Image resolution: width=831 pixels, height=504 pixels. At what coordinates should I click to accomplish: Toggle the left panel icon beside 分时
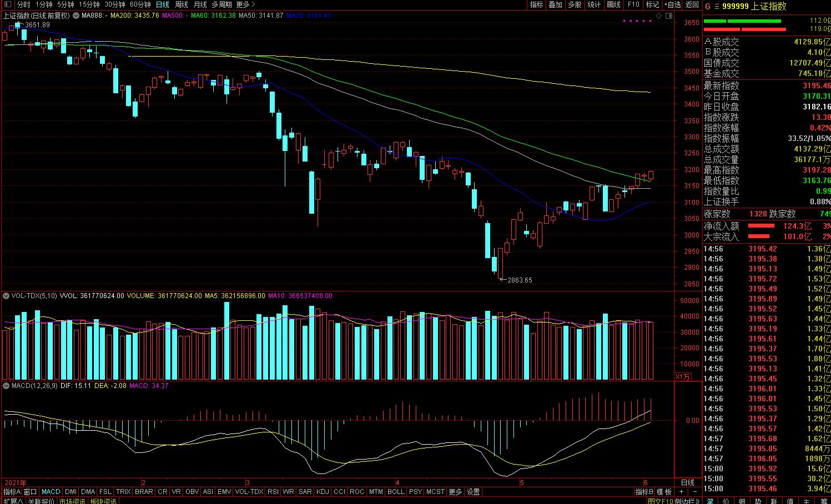coord(8,4)
